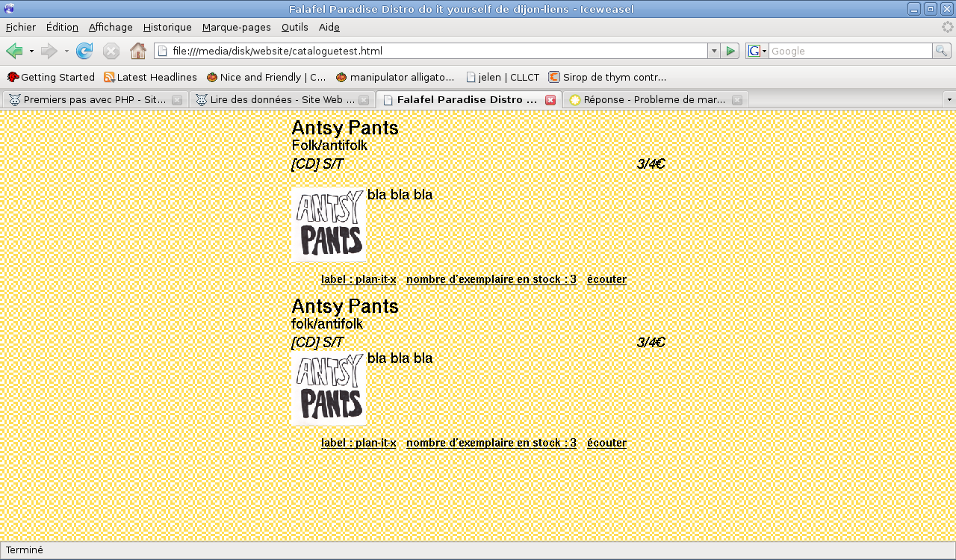The height and width of the screenshot is (560, 956).
Task: Open Sirop de thym bookmark
Action: tap(607, 77)
